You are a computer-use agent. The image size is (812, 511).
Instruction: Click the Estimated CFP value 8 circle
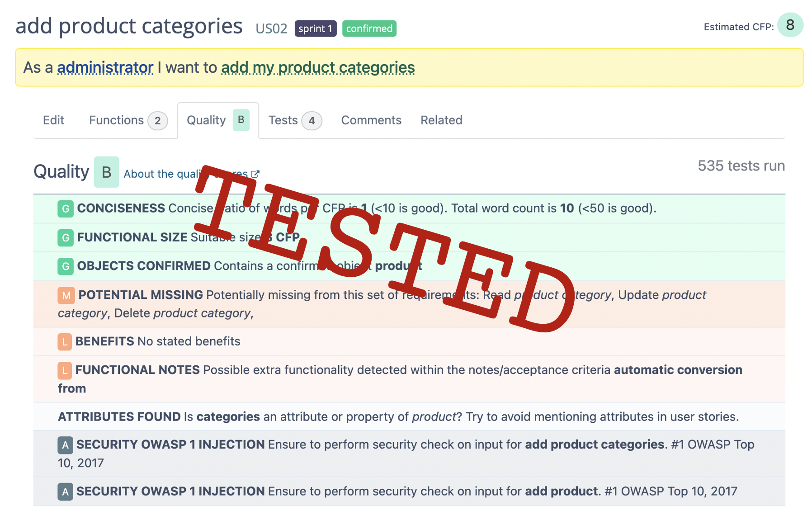pos(789,25)
